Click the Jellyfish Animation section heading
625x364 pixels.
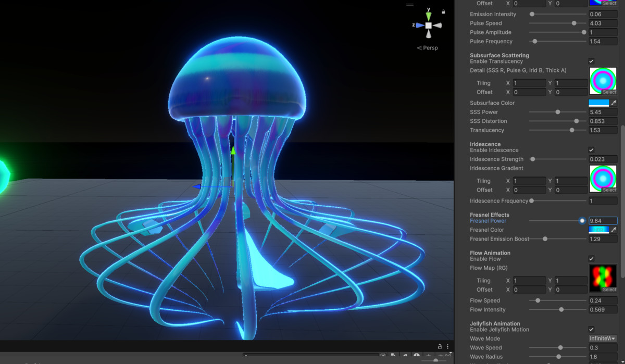click(x=495, y=323)
